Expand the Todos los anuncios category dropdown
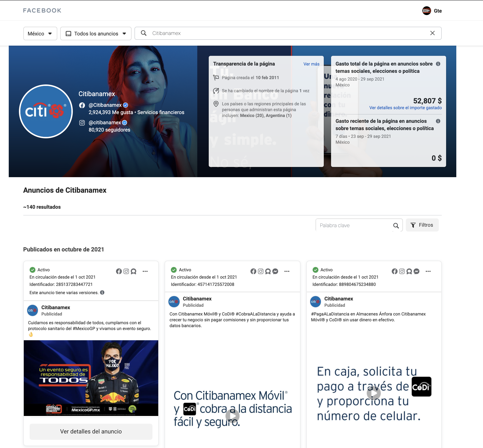This screenshot has width=483, height=448. click(96, 33)
